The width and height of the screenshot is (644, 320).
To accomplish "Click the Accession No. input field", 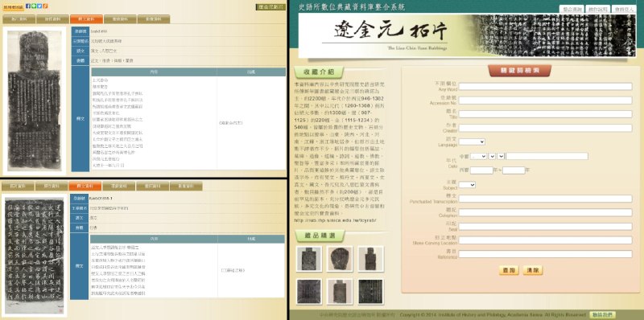I will (x=545, y=101).
